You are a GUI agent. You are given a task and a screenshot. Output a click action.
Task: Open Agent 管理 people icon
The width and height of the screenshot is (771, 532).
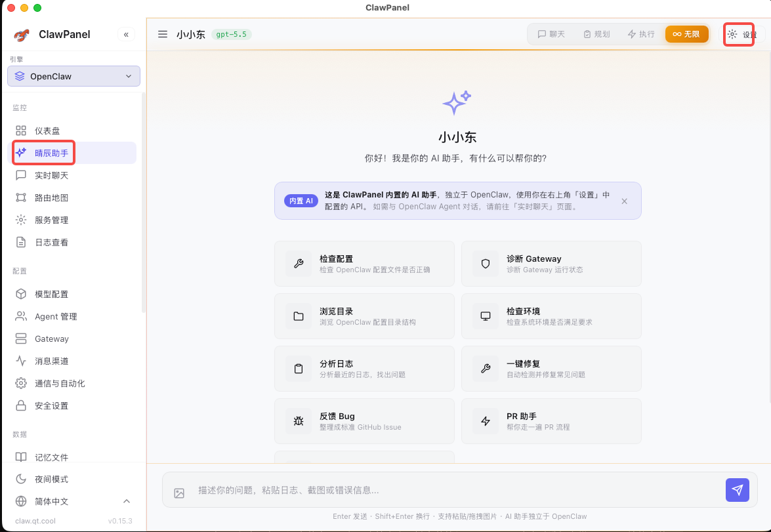[20, 316]
